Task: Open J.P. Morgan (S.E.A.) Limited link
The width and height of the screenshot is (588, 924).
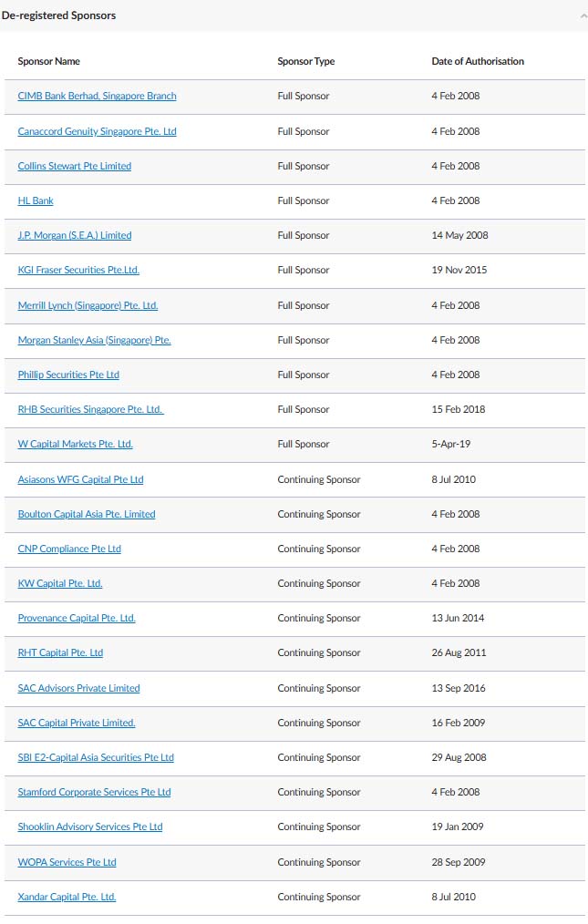Action: click(x=75, y=235)
